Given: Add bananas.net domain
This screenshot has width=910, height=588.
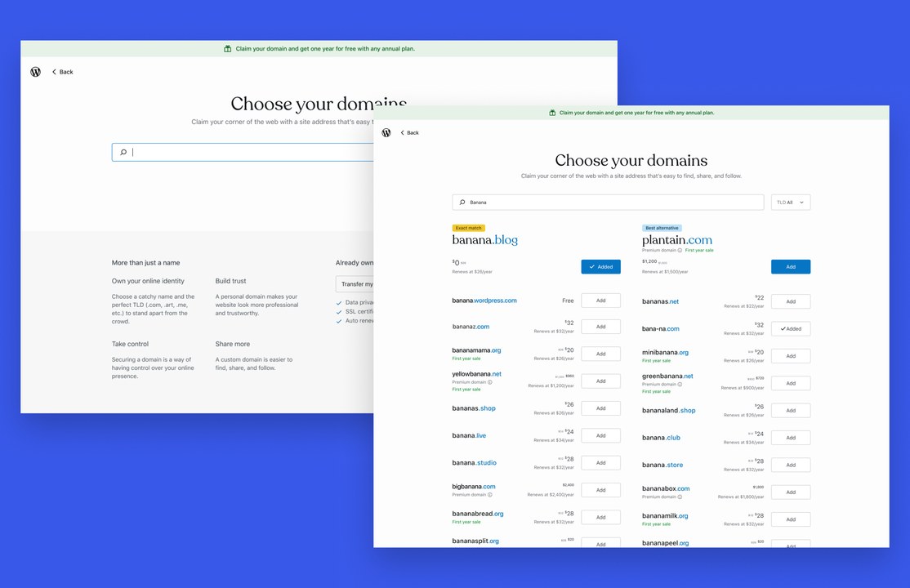Looking at the screenshot, I should coord(791,302).
